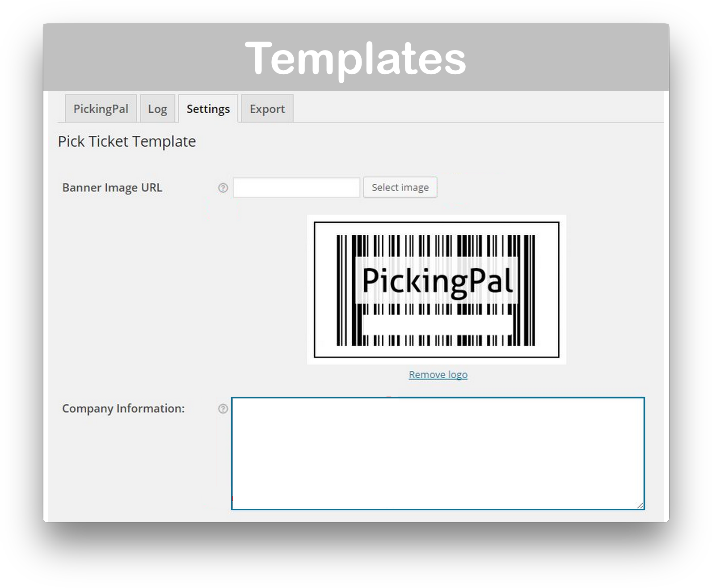Click the Company Information textarea resize handle

point(640,505)
